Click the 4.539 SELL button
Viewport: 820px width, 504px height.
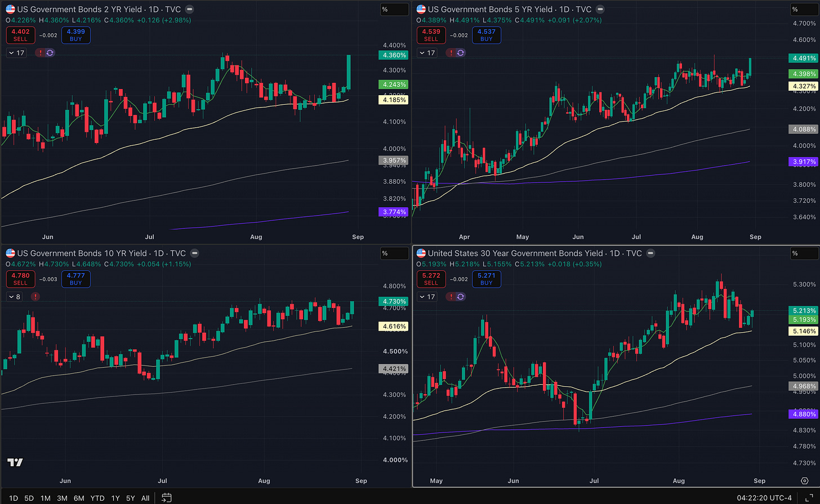click(431, 35)
